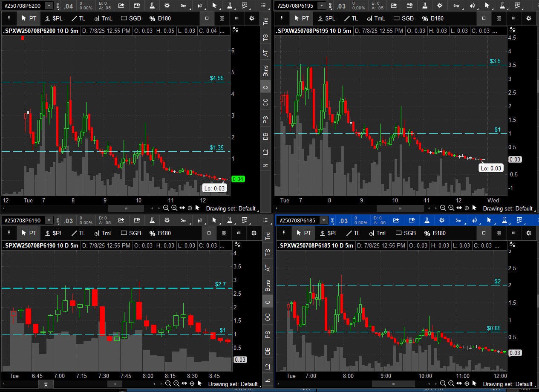Open the Trd sidebar tab beside the P6200 chart
Image resolution: width=539 pixels, height=392 pixels.
point(266,21)
